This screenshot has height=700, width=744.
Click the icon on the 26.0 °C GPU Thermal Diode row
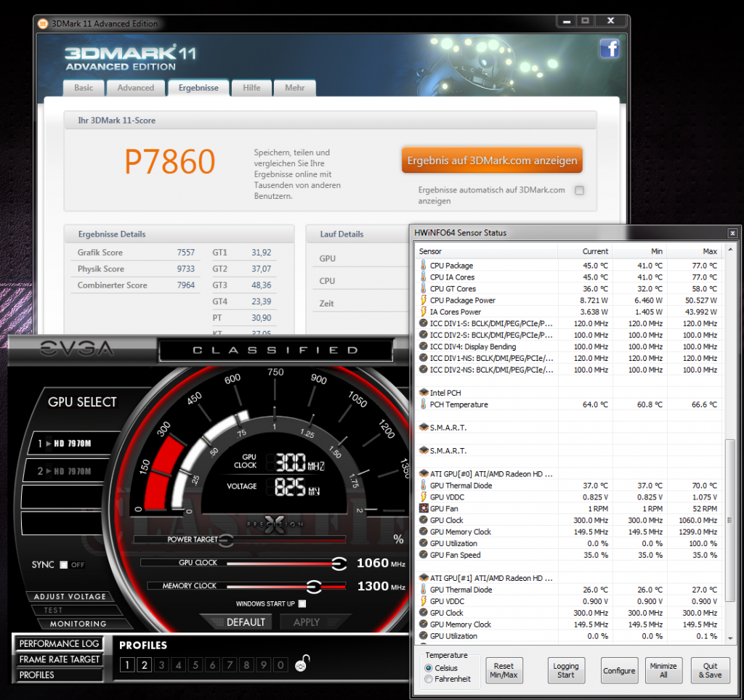click(424, 589)
